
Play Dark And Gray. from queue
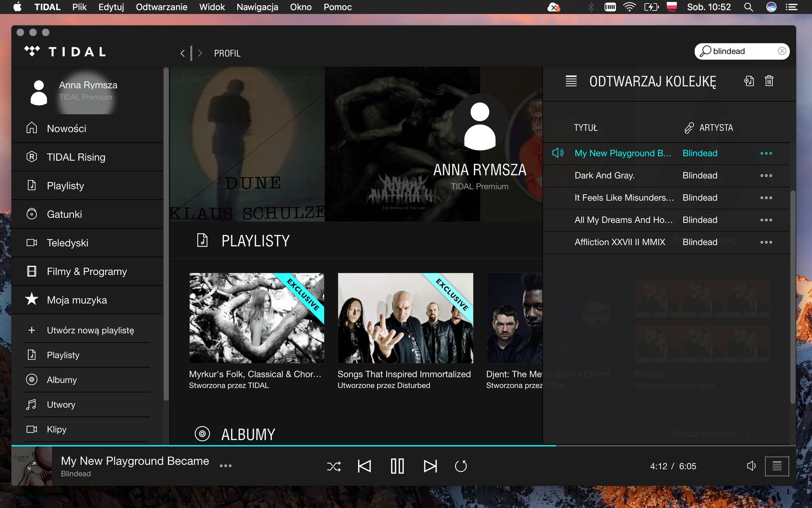click(x=604, y=175)
